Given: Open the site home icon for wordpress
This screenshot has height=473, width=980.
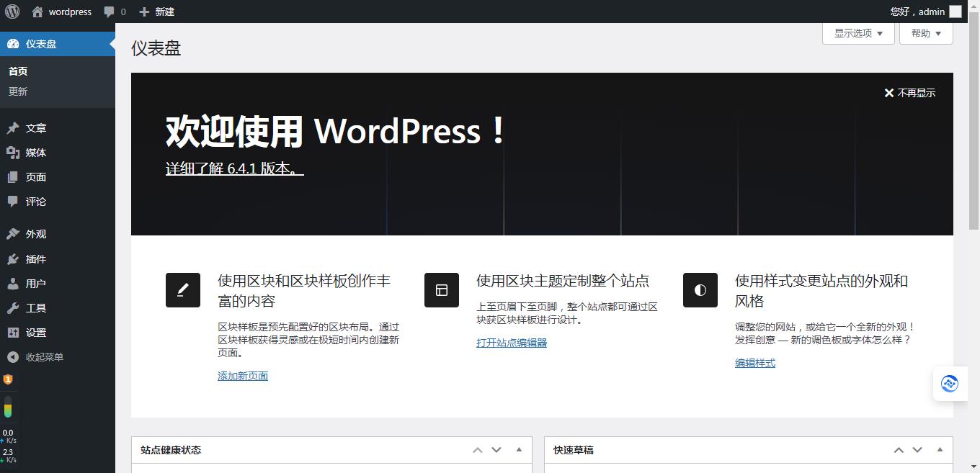Looking at the screenshot, I should 37,12.
